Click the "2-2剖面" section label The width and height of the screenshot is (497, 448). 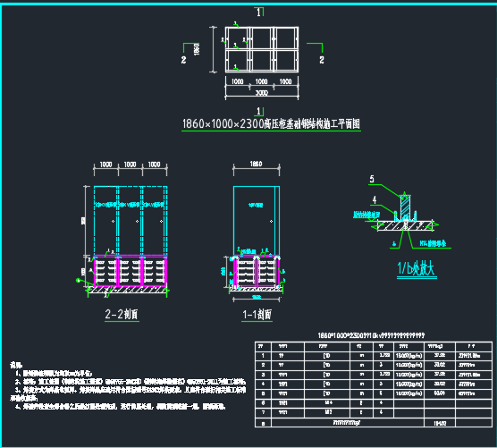click(122, 314)
